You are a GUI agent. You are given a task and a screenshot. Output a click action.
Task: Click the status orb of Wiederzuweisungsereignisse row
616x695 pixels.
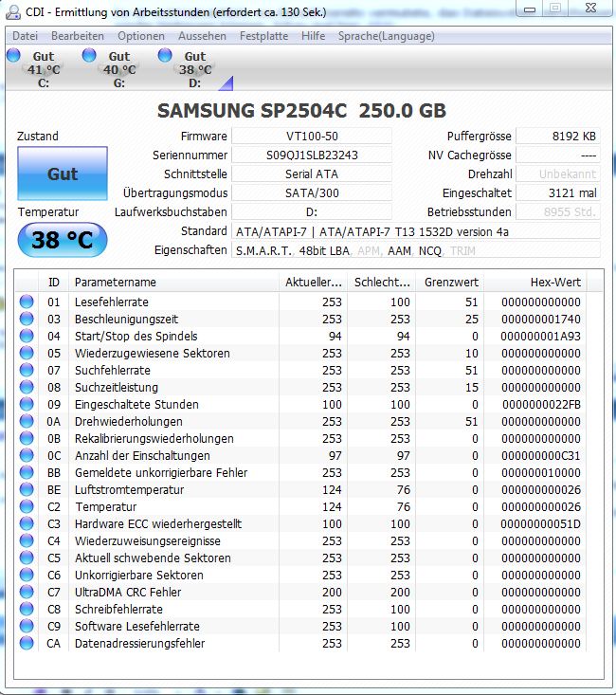[27, 540]
